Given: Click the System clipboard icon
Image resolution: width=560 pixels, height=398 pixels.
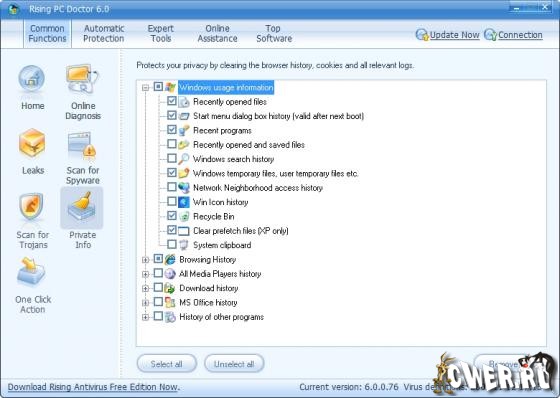Looking at the screenshot, I should coord(184,245).
